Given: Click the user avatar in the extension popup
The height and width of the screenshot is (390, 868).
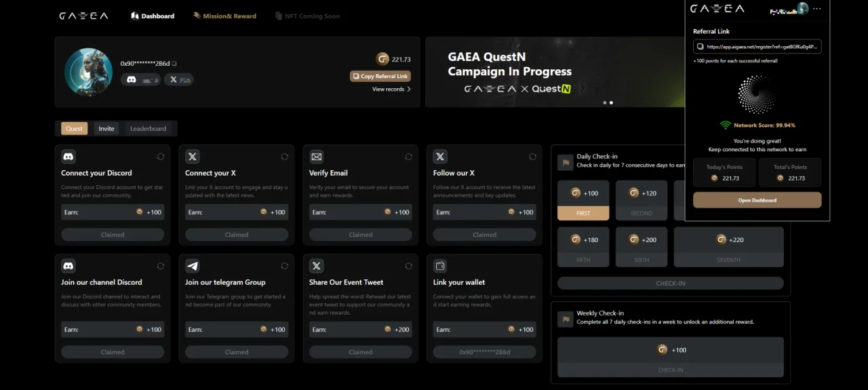Looking at the screenshot, I should click(802, 8).
